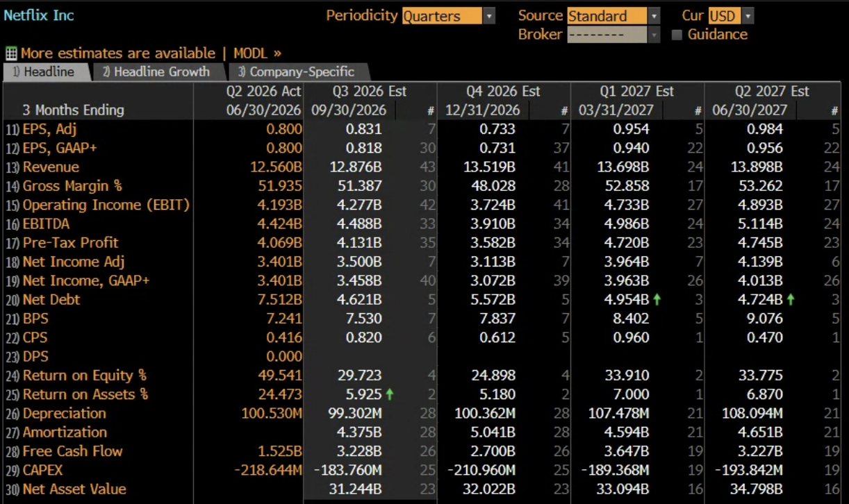Click the Gross Margin % row label
This screenshot has width=849, height=504.
click(x=72, y=186)
